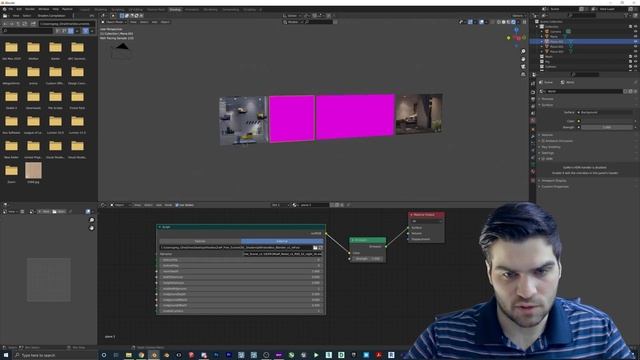Click the Windows Start button
This screenshot has height=360, width=640.
tap(6, 355)
